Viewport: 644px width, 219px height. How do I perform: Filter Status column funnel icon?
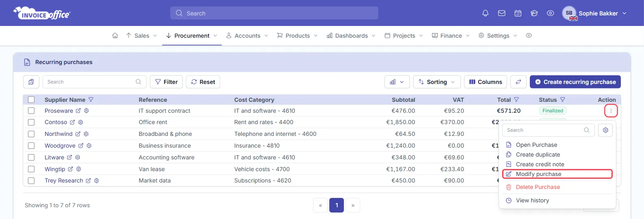click(x=563, y=100)
